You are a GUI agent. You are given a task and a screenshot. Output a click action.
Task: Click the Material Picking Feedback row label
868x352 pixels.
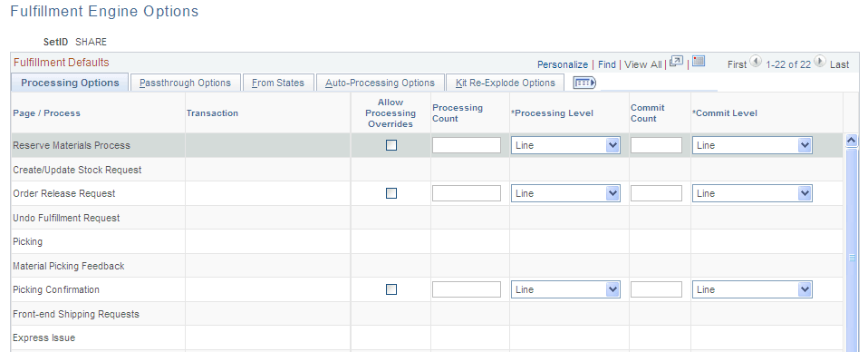point(69,266)
